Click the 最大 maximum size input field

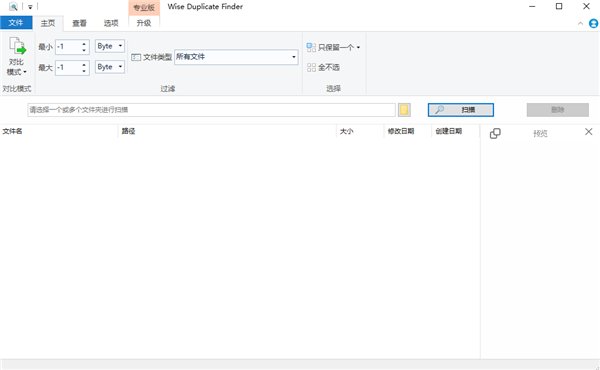click(x=67, y=68)
